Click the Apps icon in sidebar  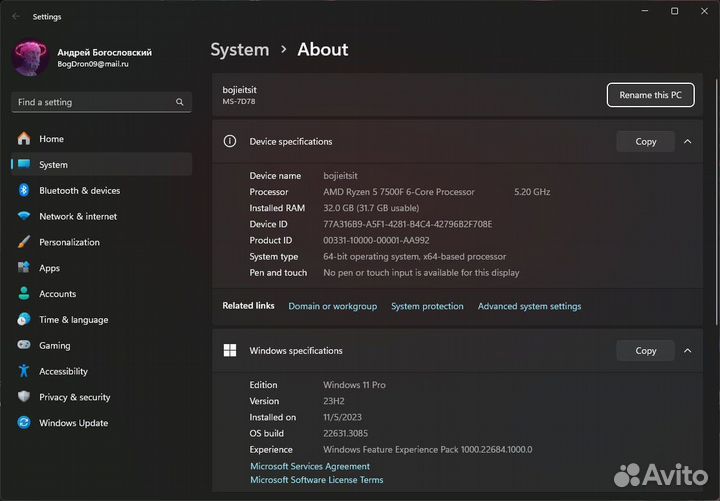click(24, 267)
